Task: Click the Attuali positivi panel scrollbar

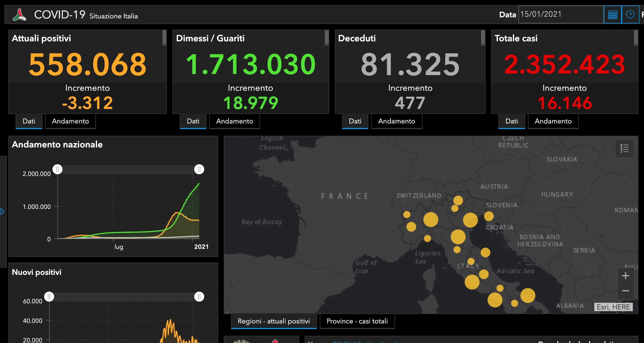Action: (x=164, y=38)
